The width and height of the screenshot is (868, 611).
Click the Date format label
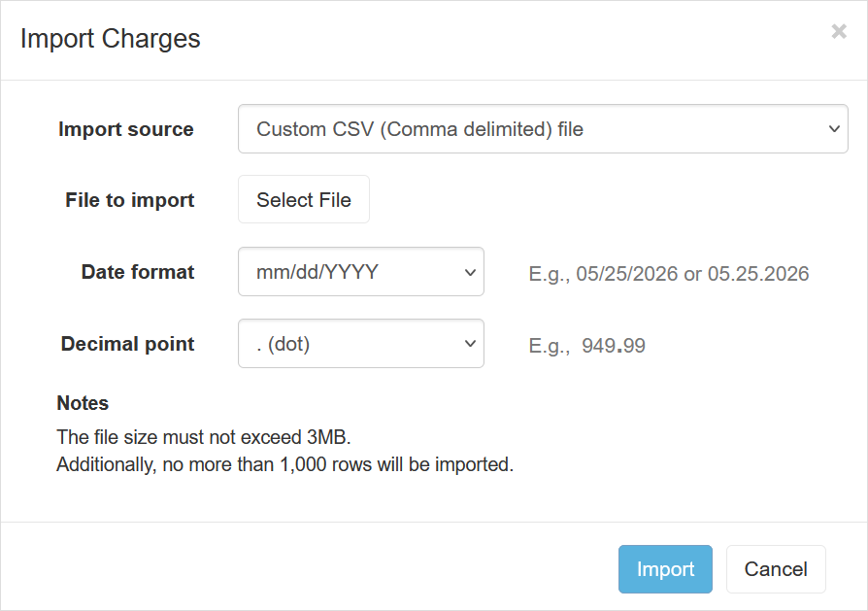[138, 272]
